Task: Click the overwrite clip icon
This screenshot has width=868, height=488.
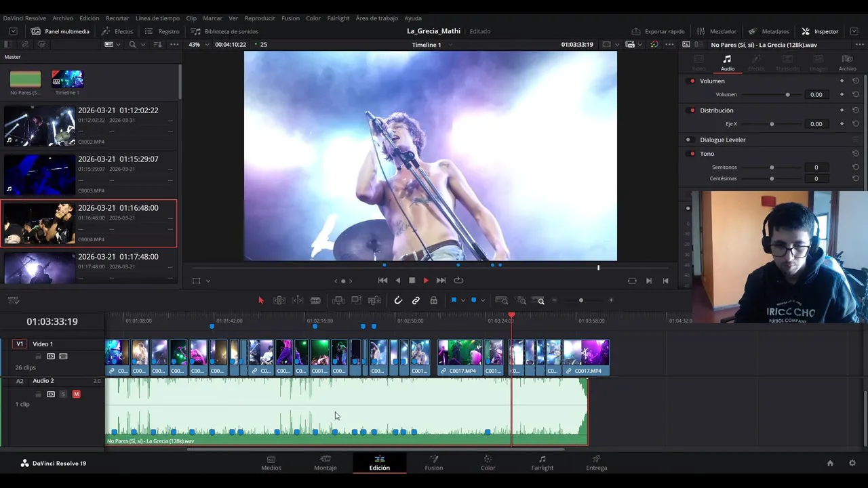Action: pos(356,300)
